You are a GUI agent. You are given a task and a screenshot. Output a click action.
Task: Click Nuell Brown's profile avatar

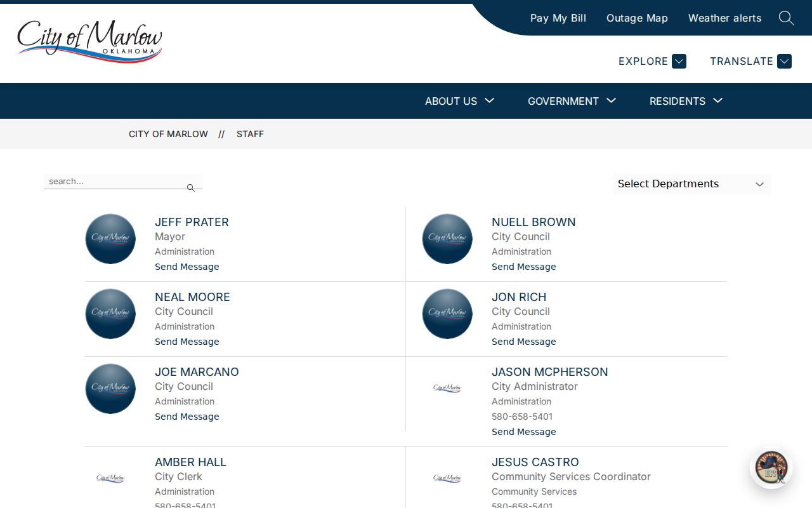coord(447,239)
